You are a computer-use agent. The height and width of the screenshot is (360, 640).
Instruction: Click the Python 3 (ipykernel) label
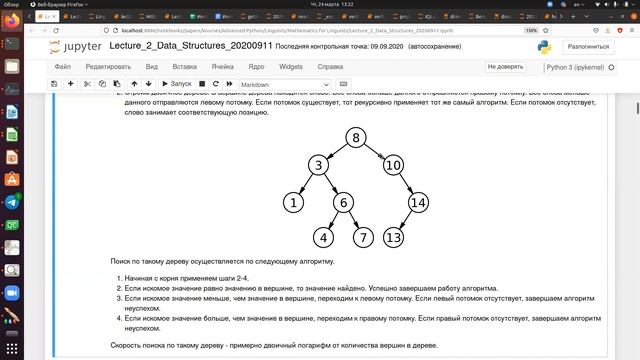click(575, 67)
